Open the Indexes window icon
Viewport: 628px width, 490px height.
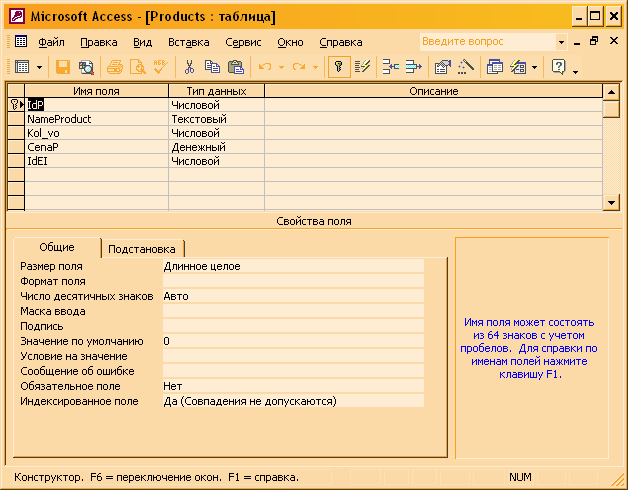[x=362, y=67]
